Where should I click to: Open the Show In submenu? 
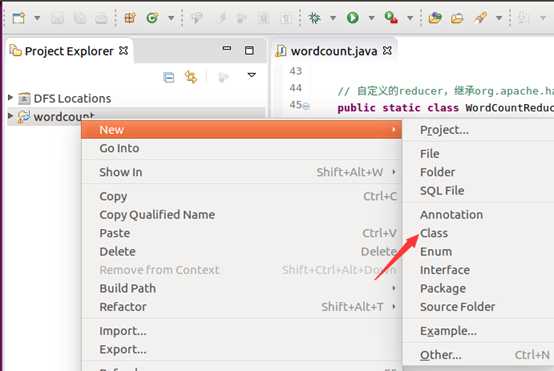tap(241, 172)
